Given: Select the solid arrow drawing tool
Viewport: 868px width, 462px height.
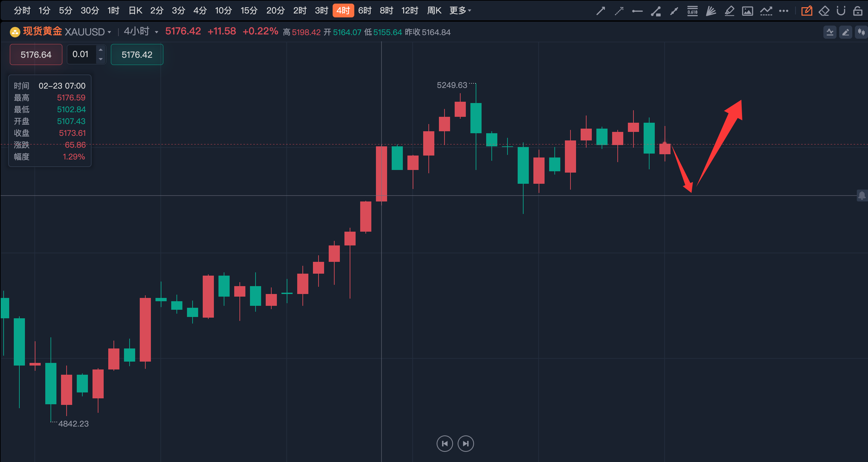Looking at the screenshot, I should 600,11.
